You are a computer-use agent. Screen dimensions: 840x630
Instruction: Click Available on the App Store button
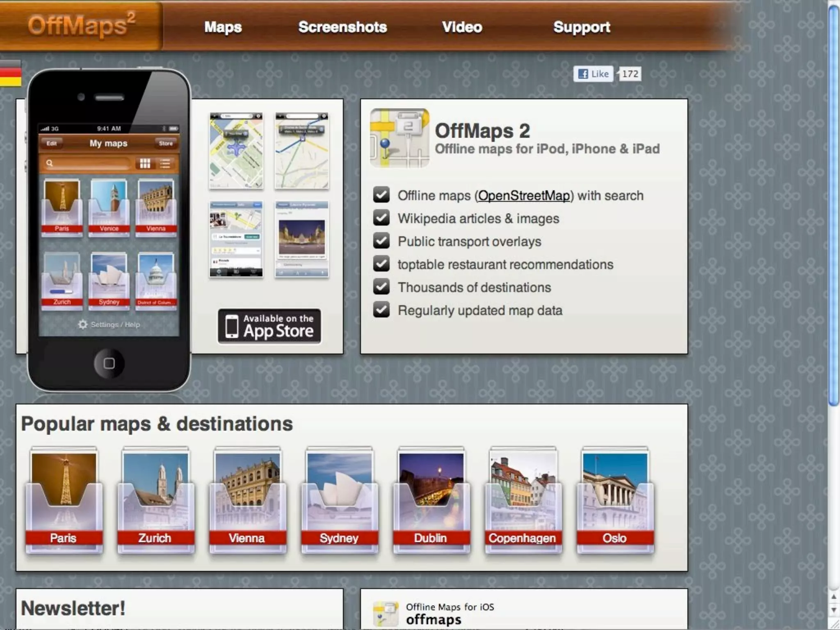click(x=269, y=326)
